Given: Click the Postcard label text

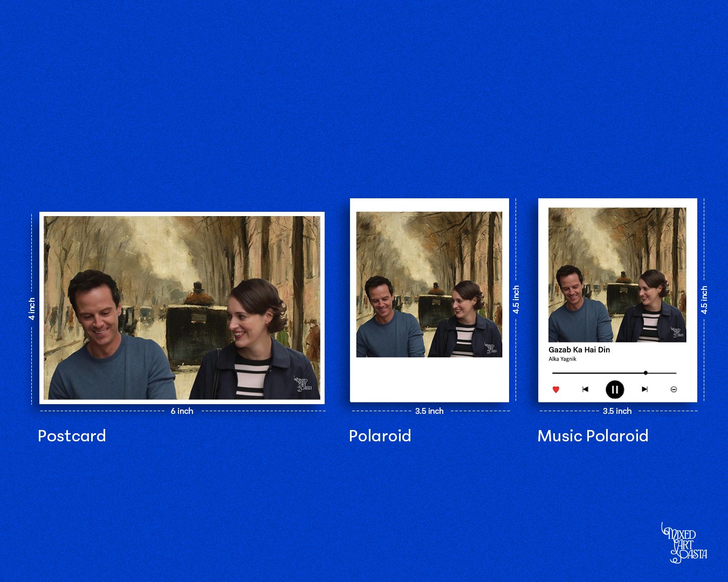Looking at the screenshot, I should tap(72, 436).
